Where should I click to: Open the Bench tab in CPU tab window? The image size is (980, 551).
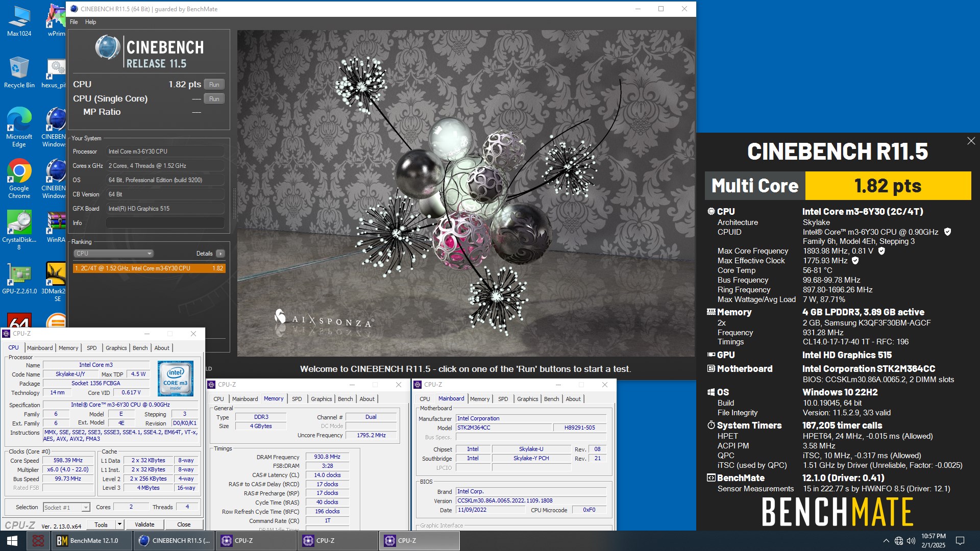point(140,348)
